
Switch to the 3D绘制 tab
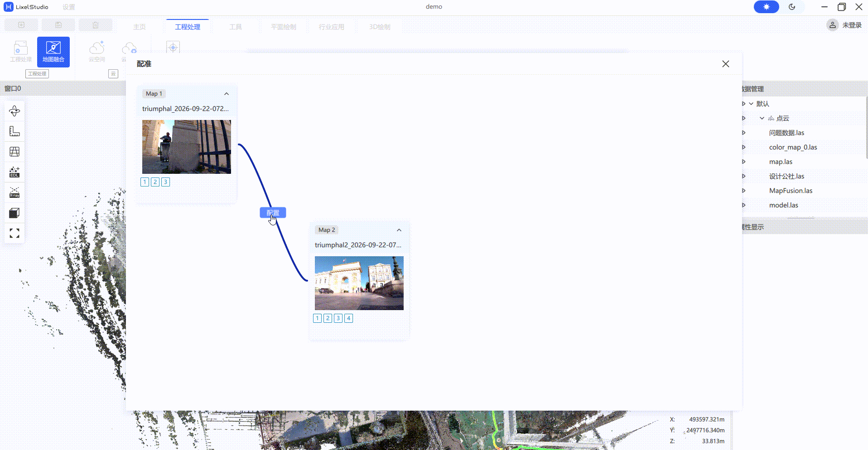[380, 27]
